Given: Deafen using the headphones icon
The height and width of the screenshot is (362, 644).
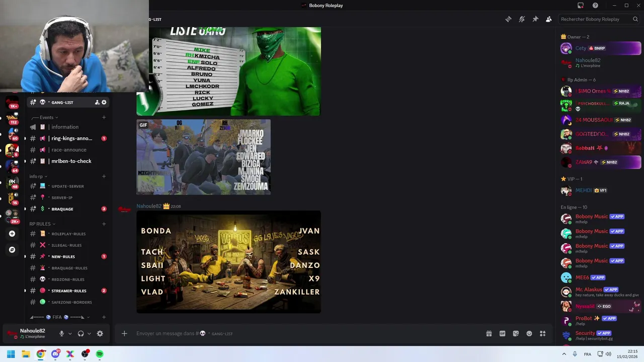Looking at the screenshot, I should [x=80, y=333].
